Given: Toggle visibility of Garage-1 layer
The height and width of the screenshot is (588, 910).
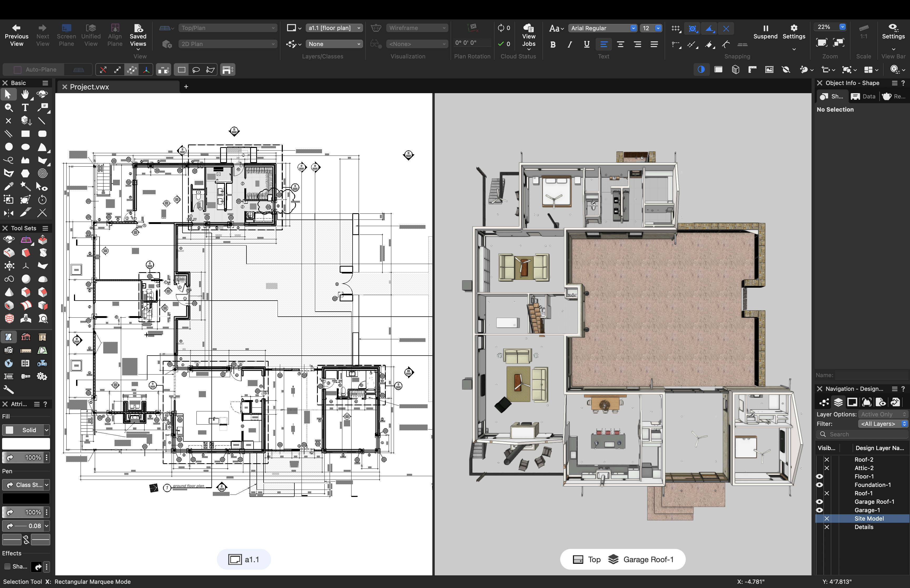Looking at the screenshot, I should point(819,510).
